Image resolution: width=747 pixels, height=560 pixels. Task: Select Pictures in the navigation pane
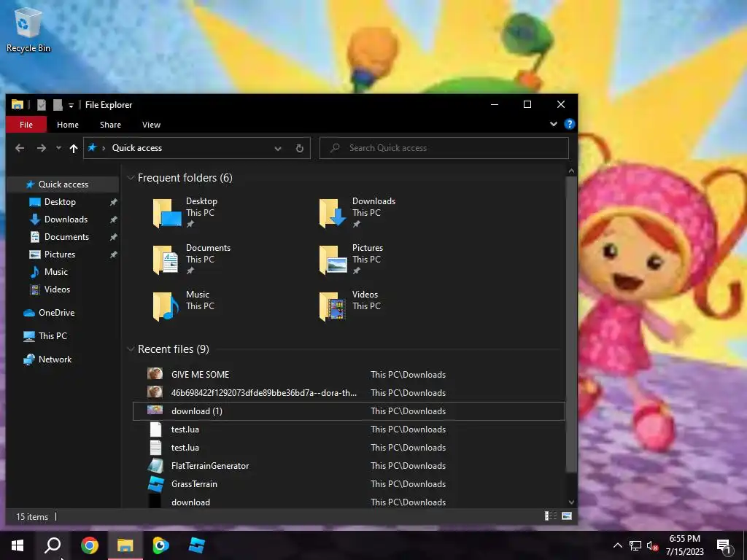(x=60, y=254)
